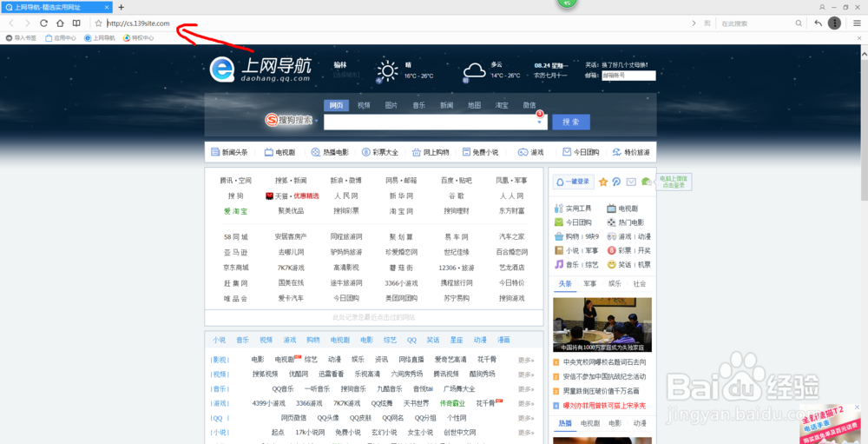Click the undo arrow toolbar icon
868x444 pixels.
pos(819,23)
